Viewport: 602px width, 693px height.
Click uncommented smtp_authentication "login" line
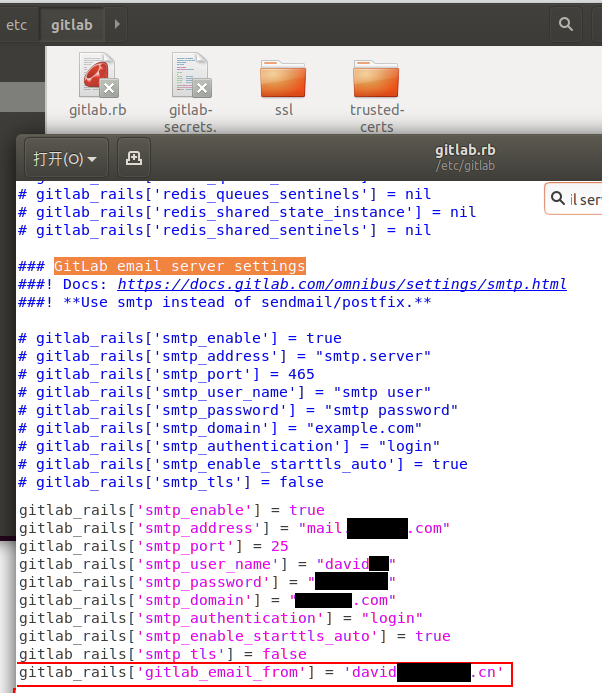221,618
